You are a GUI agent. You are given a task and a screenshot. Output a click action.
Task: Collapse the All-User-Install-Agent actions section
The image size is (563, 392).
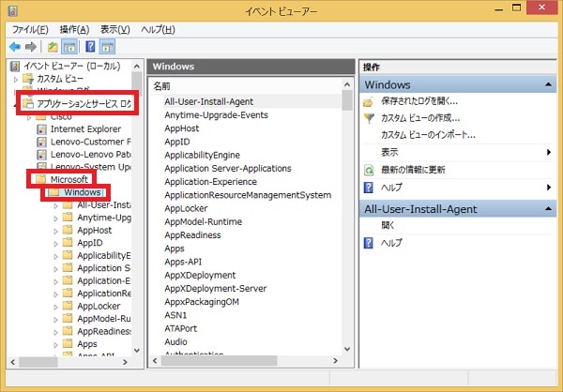click(x=548, y=208)
